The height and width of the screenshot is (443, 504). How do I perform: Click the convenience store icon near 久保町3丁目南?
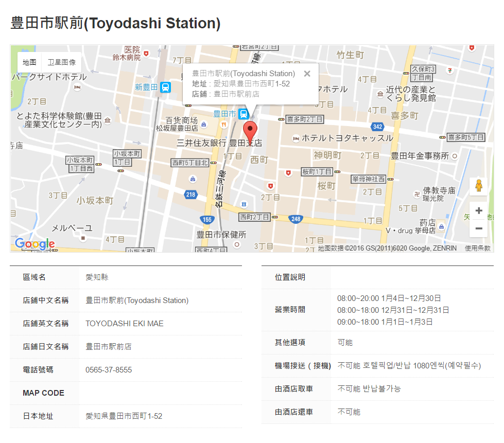point(450,70)
